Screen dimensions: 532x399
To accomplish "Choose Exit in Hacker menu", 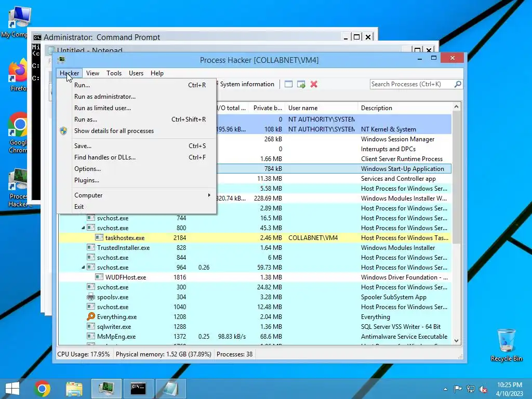I will [x=137, y=207].
